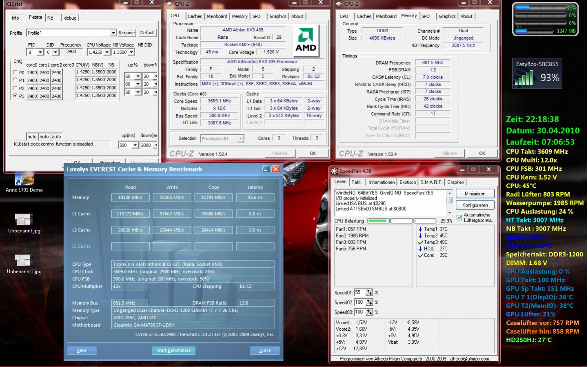Click the Temp2 down-arrow indicator in SpeedFan
This screenshot has width=588, height=367.
pos(420,236)
